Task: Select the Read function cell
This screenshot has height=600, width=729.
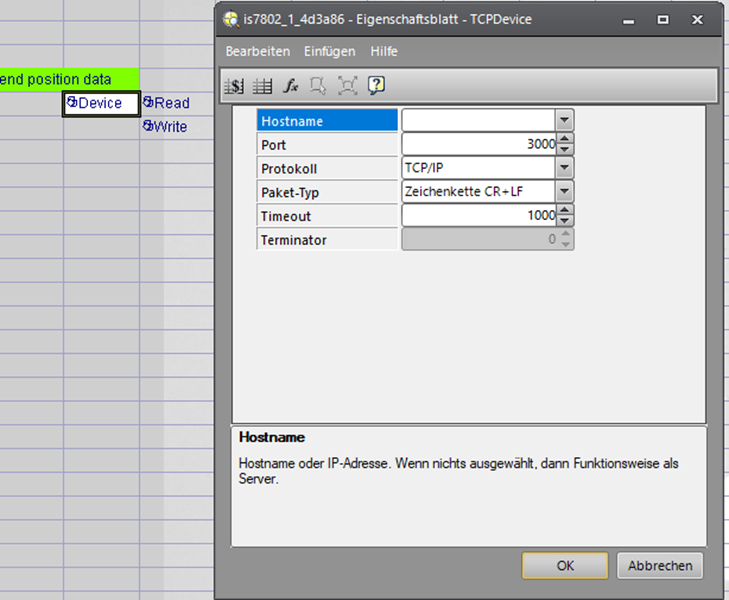Action: pyautogui.click(x=166, y=103)
